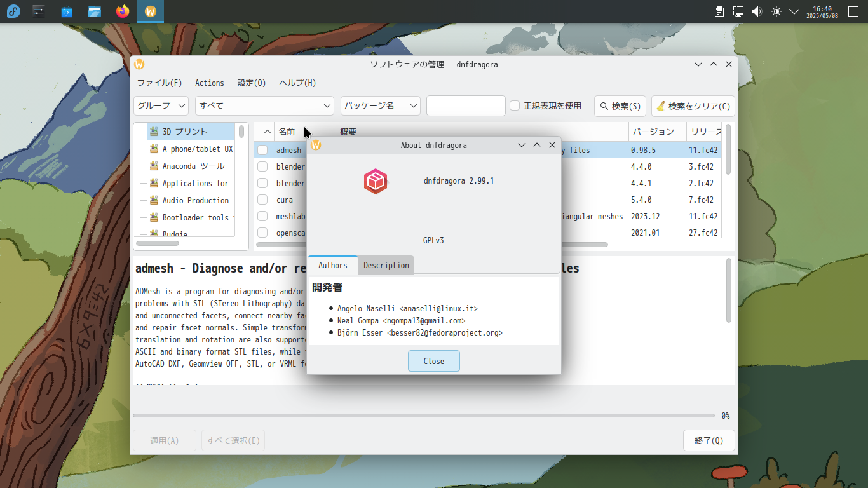Switch to the Description tab
The image size is (868, 488).
[x=386, y=265]
